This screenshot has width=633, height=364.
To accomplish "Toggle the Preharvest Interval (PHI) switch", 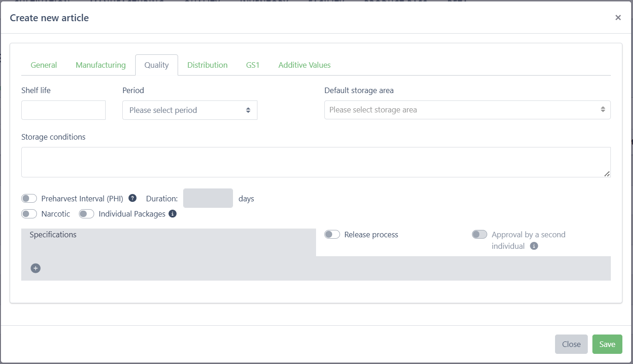I will tap(29, 199).
